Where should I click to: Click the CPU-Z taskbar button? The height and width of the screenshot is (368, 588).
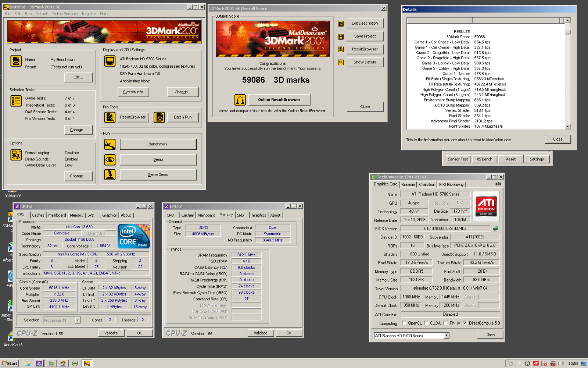(39, 364)
